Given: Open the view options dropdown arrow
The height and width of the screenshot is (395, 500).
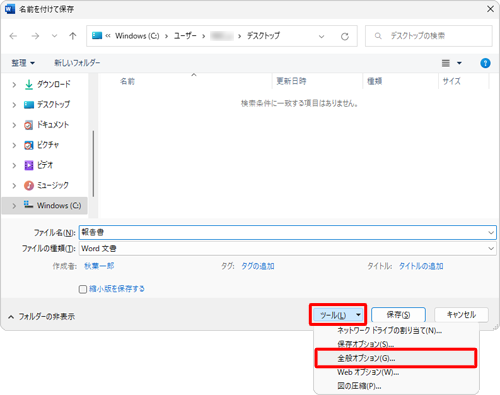Looking at the screenshot, I should pyautogui.click(x=459, y=63).
